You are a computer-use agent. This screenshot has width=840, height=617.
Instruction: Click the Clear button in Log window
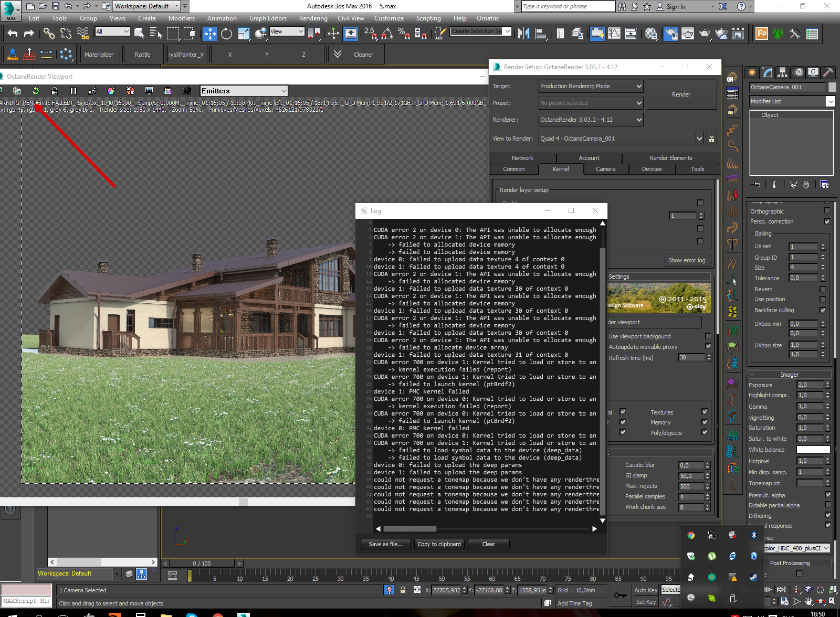pos(489,544)
